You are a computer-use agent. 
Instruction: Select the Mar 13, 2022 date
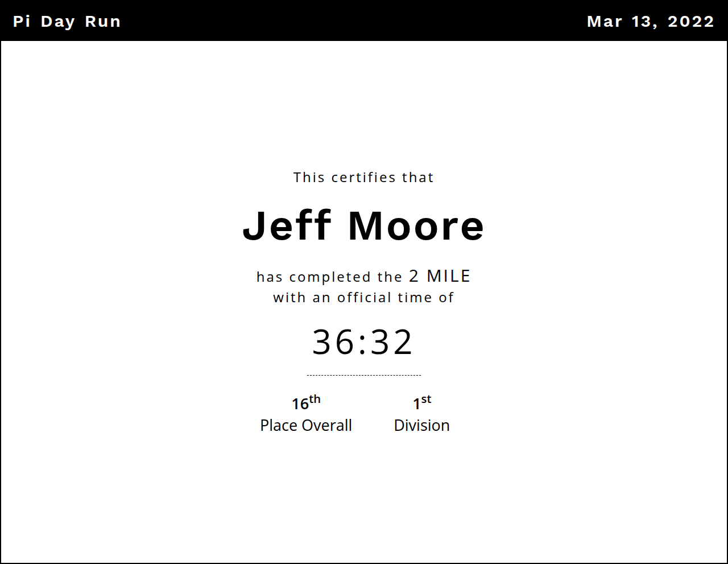tap(650, 22)
